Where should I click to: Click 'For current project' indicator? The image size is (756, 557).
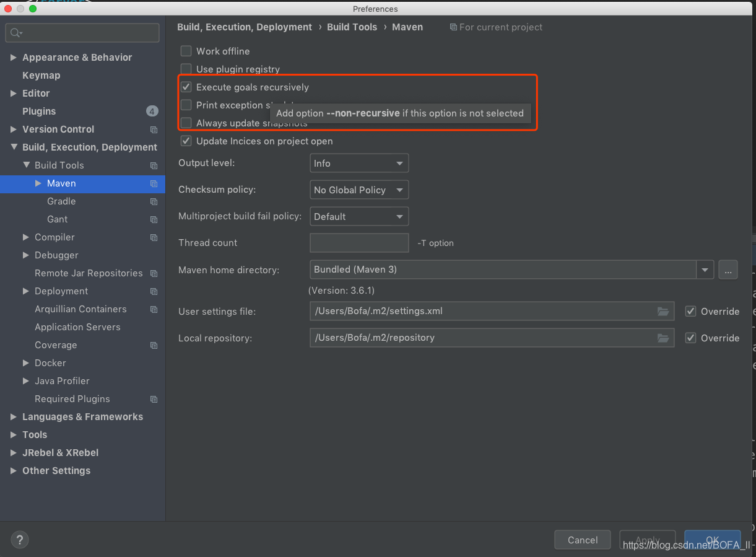coord(496,27)
